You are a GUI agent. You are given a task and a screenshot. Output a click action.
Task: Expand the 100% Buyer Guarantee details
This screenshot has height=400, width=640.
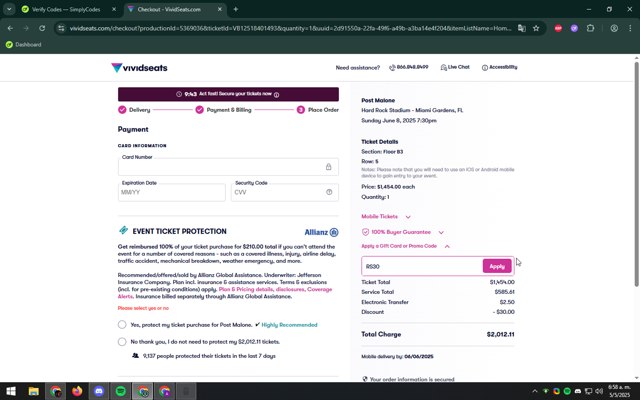[441, 232]
